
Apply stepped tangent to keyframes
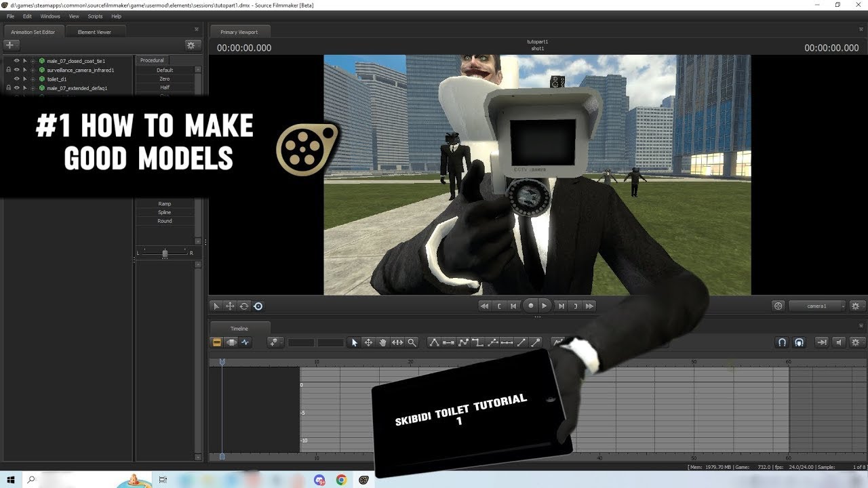(x=477, y=343)
